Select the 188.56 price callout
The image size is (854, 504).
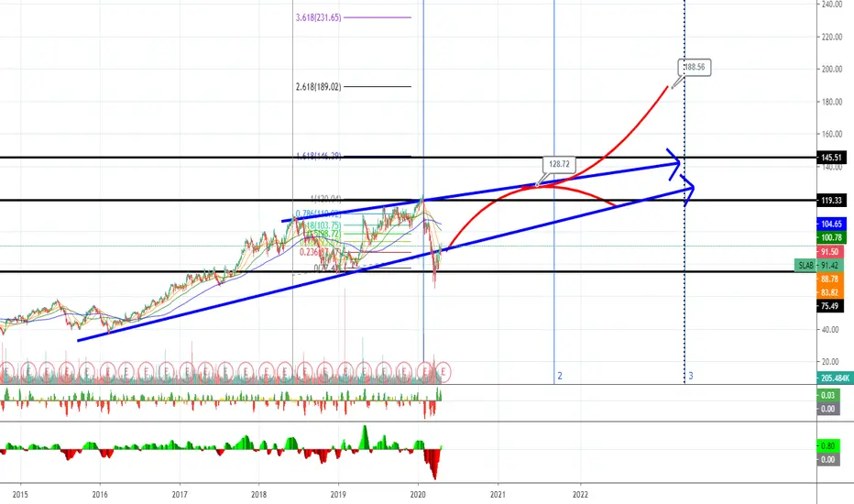695,67
